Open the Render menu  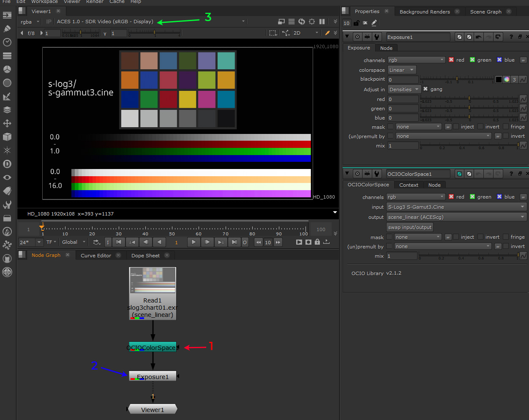pyautogui.click(x=95, y=2)
